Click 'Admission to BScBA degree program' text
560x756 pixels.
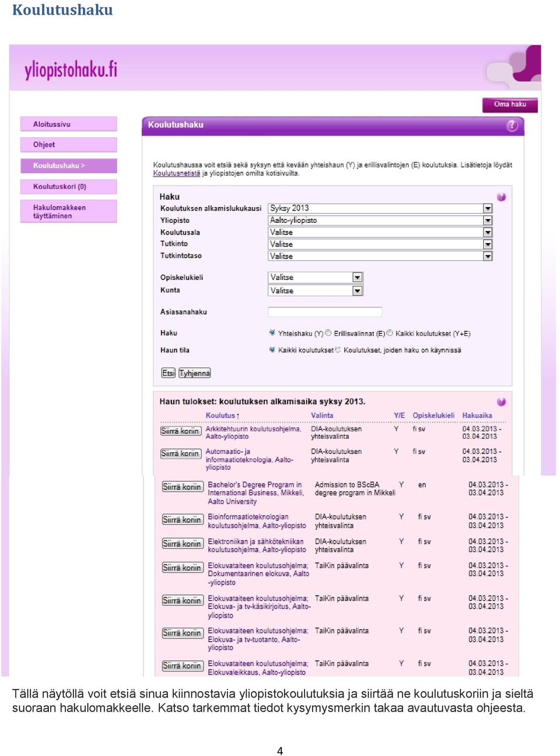[x=355, y=489]
